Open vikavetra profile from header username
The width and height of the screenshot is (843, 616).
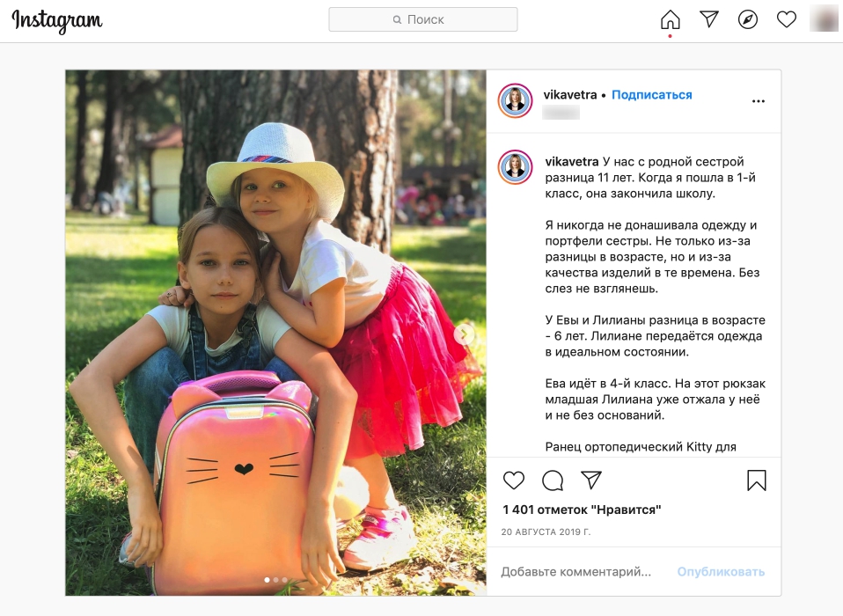click(570, 95)
